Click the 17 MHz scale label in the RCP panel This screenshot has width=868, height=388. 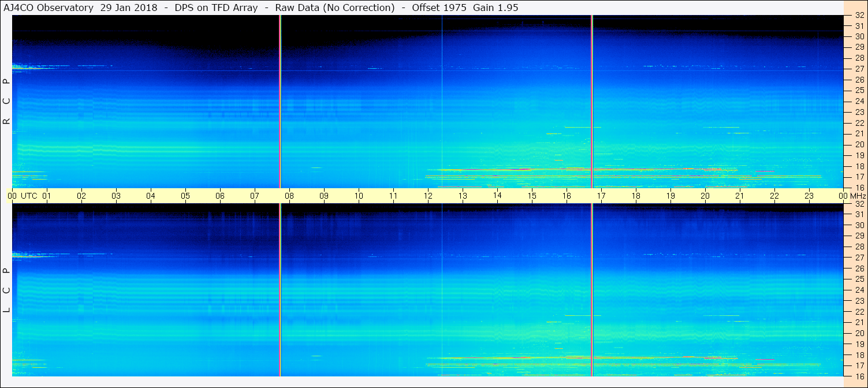(859, 177)
